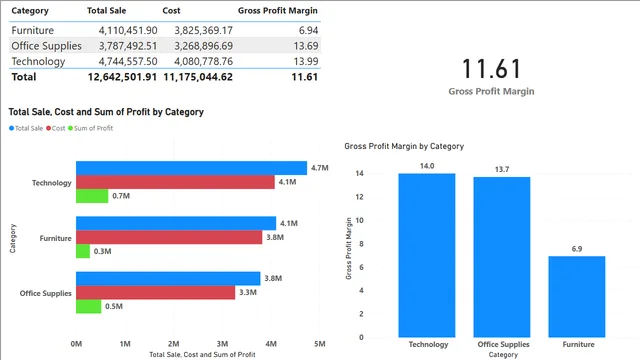Click the green Sum of Profit legend marker
The image size is (640, 360).
(x=70, y=128)
